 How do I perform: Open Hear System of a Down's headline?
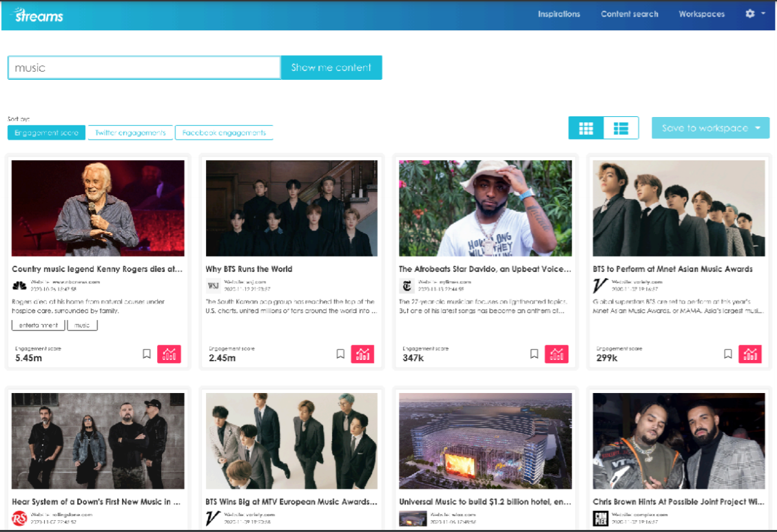pyautogui.click(x=96, y=501)
